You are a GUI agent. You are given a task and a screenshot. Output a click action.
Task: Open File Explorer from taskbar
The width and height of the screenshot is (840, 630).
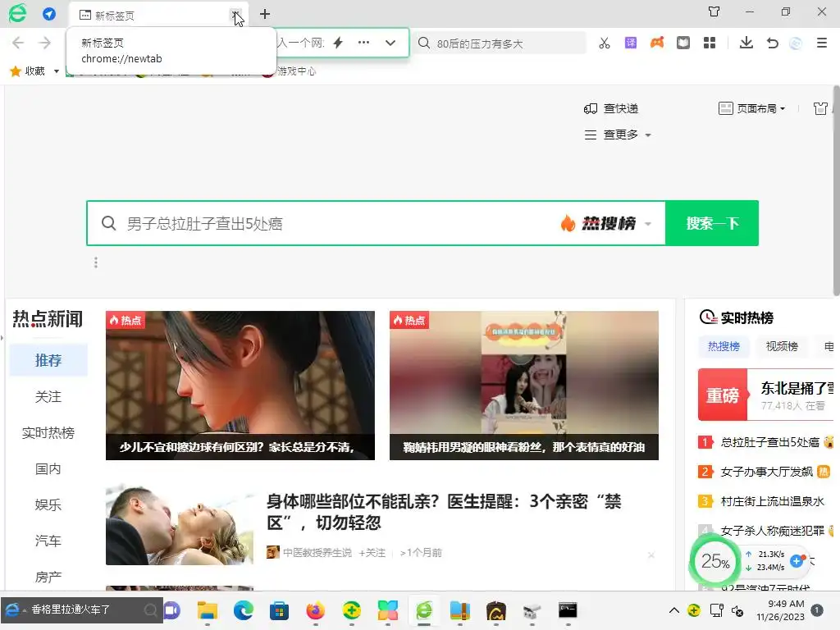coord(208,610)
